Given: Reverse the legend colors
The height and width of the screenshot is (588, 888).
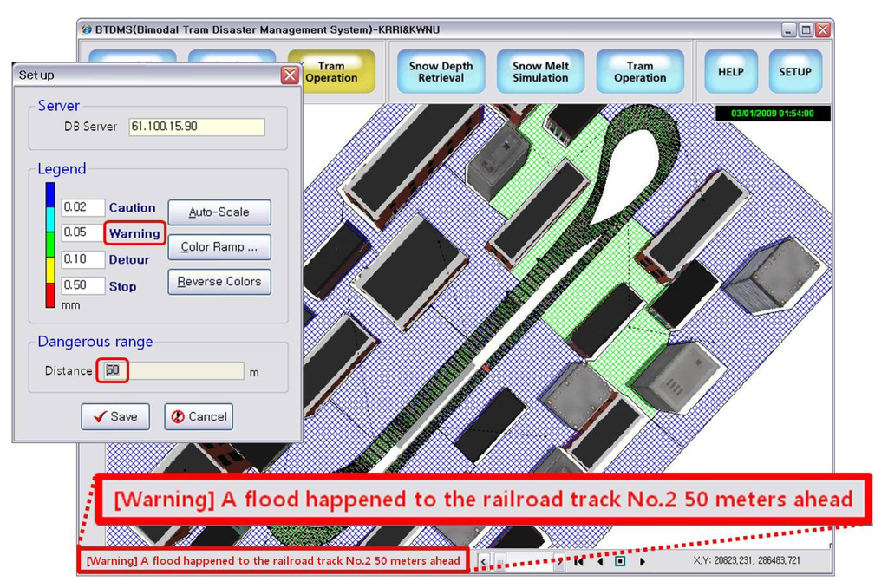Looking at the screenshot, I should [219, 282].
